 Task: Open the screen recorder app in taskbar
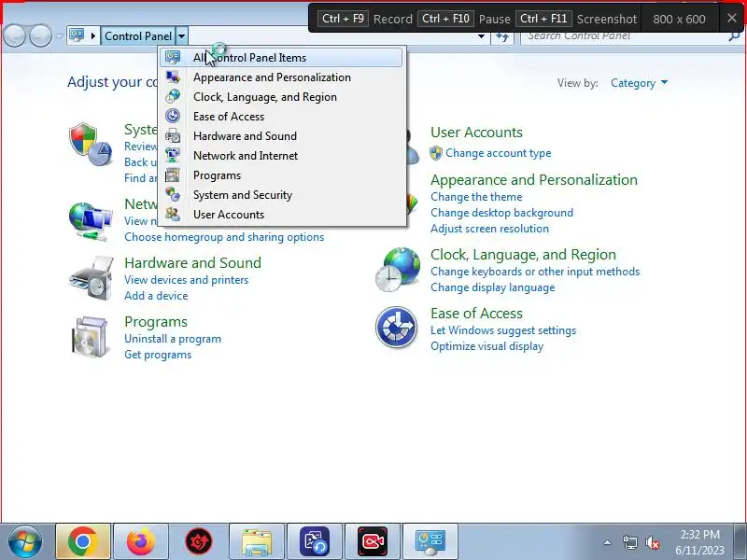pyautogui.click(x=373, y=541)
